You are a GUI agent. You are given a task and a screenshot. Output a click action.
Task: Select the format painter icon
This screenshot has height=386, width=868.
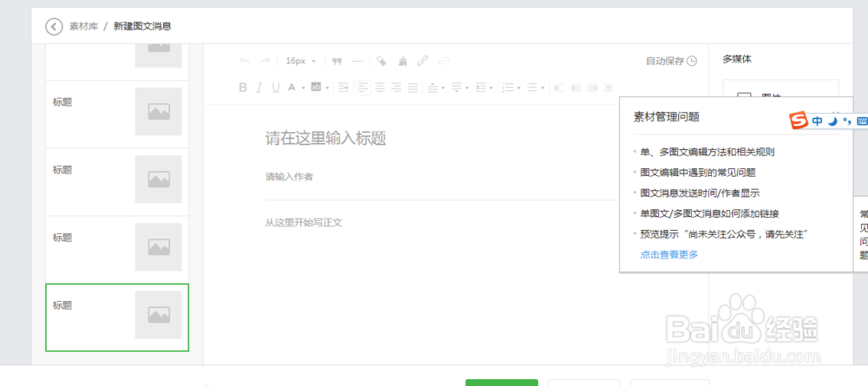tap(381, 61)
